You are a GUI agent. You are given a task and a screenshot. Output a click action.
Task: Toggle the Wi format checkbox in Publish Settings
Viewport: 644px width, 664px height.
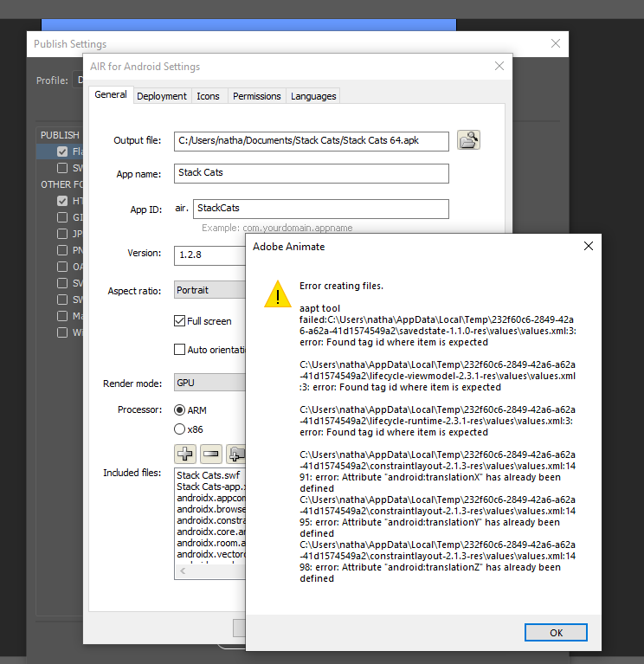pyautogui.click(x=62, y=332)
